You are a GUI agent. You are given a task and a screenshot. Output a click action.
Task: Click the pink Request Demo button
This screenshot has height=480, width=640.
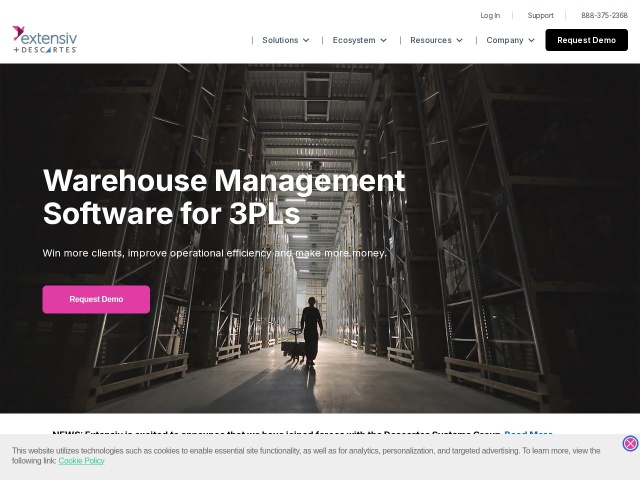tap(96, 299)
